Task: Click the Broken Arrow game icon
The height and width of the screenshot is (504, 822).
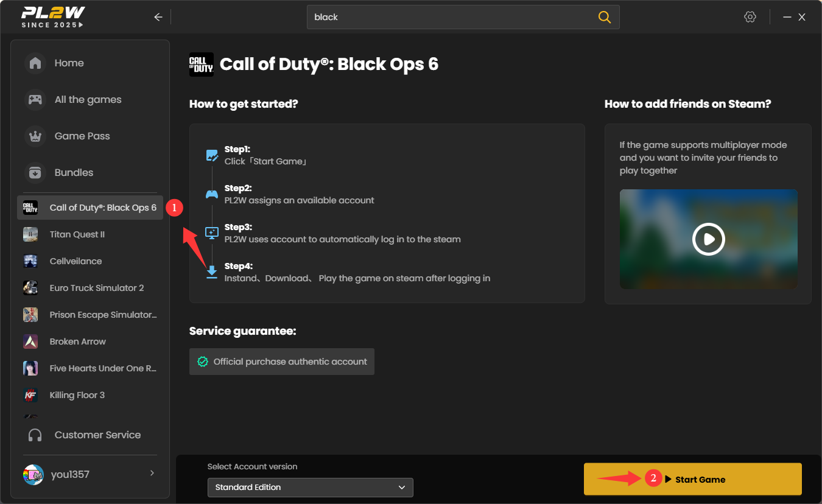Action: pyautogui.click(x=30, y=341)
